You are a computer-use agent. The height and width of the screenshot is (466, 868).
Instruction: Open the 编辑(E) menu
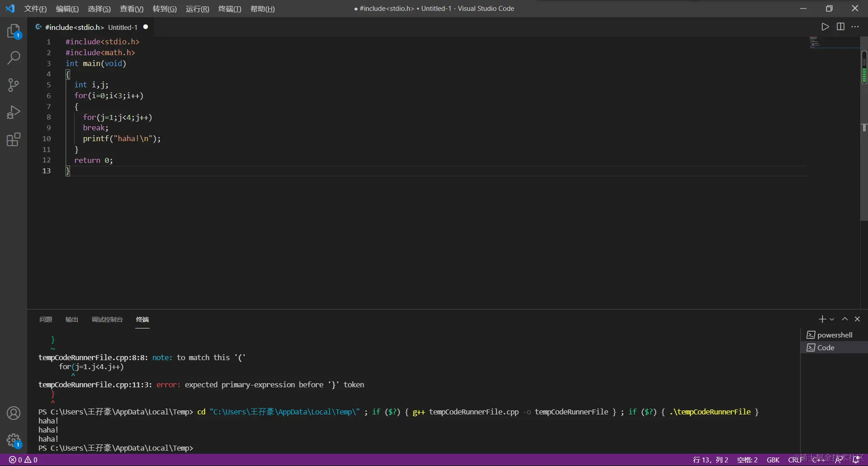pos(67,9)
